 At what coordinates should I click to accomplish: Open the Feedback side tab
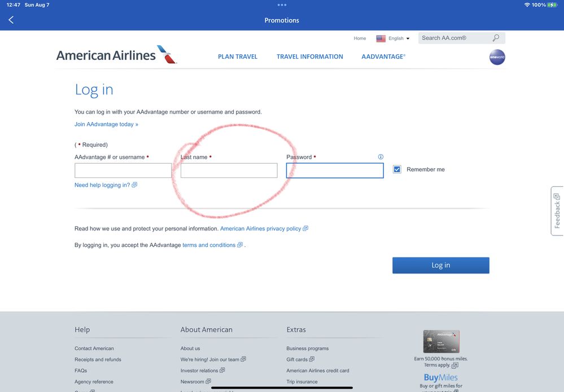[x=557, y=211]
